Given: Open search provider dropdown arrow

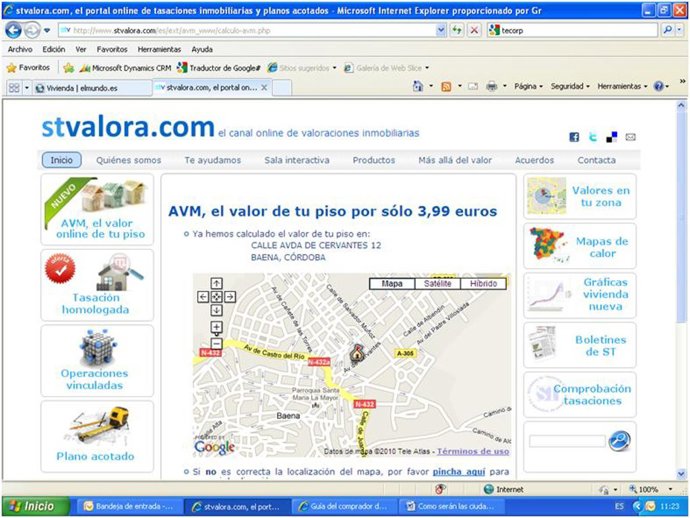Looking at the screenshot, I should (x=680, y=30).
